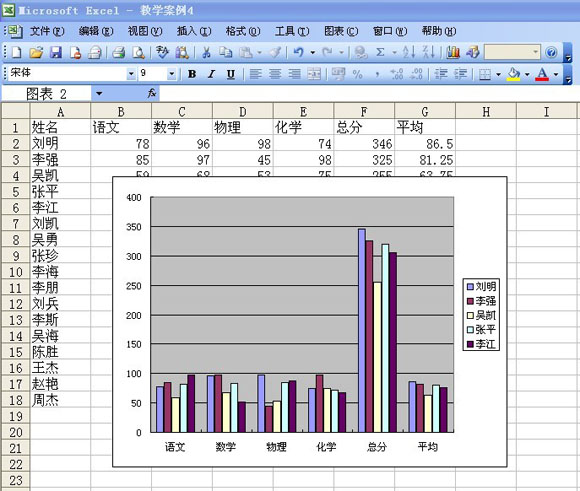The width and height of the screenshot is (580, 491).
Task: Open the 图表 menu
Action: point(341,31)
